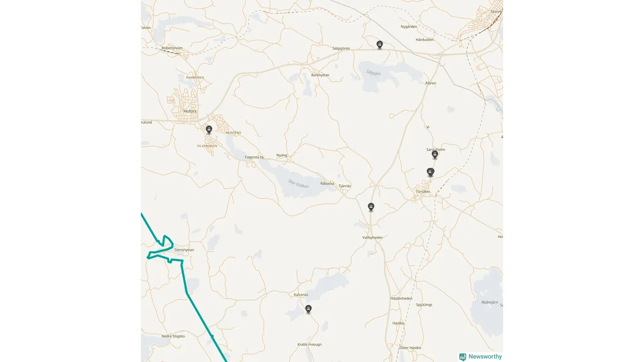This screenshot has height=362, width=644.
Task: Select the marker just above Torsåker
Action: point(430,172)
